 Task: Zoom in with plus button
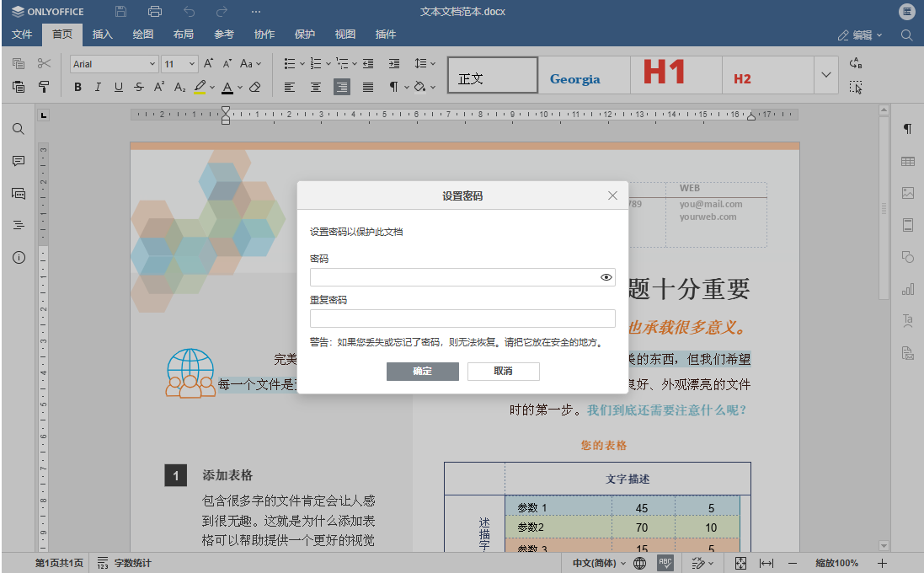[882, 563]
